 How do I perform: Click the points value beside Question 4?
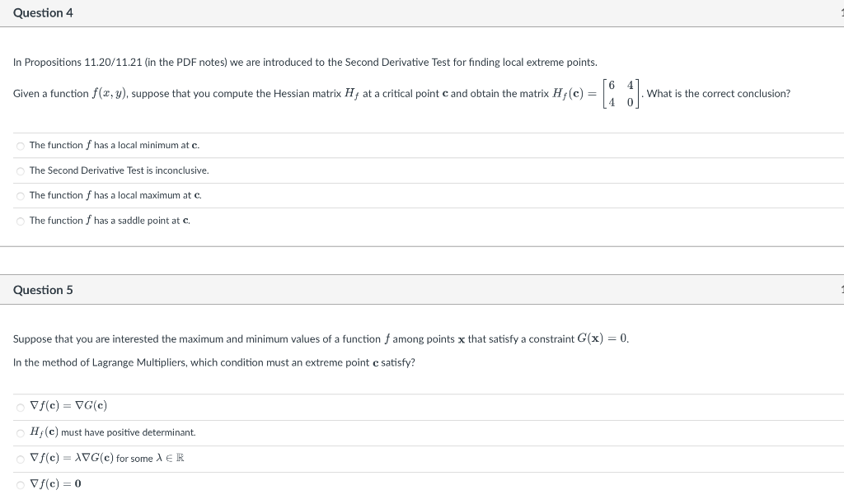tap(842, 12)
